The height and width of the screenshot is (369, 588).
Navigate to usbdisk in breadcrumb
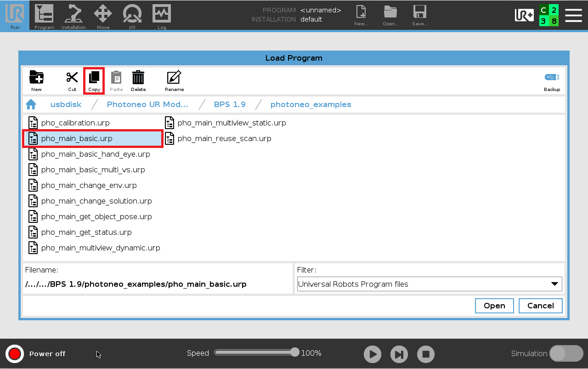[x=66, y=104]
